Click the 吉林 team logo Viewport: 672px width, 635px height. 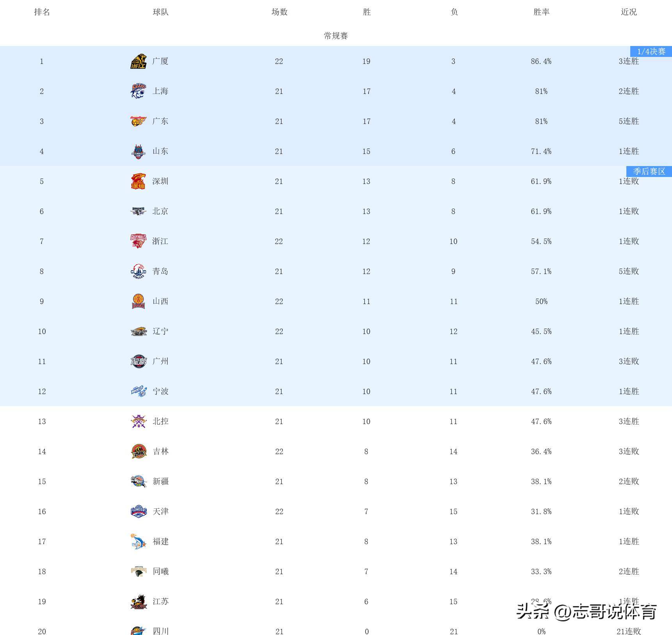138,451
